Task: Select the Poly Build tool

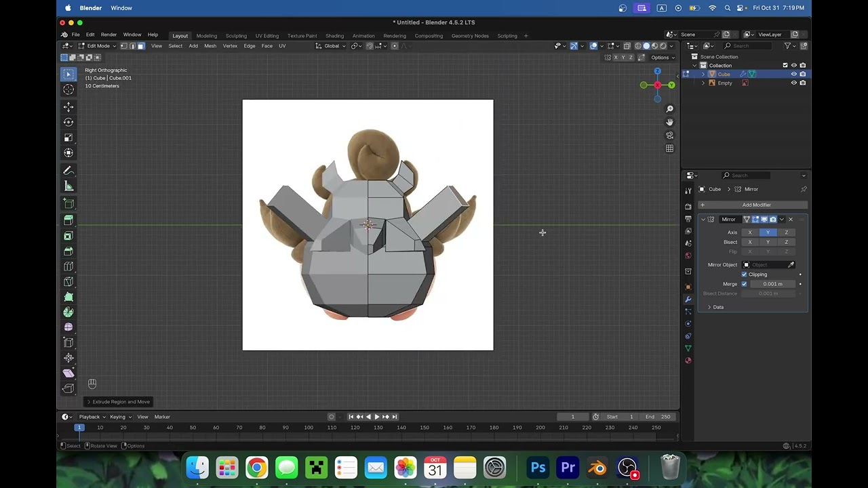Action: tap(68, 297)
